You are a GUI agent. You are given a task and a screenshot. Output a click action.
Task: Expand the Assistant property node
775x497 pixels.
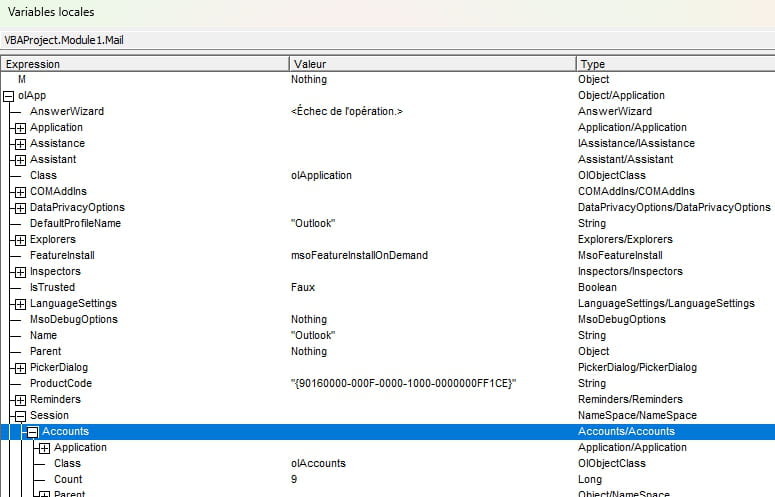click(x=20, y=160)
